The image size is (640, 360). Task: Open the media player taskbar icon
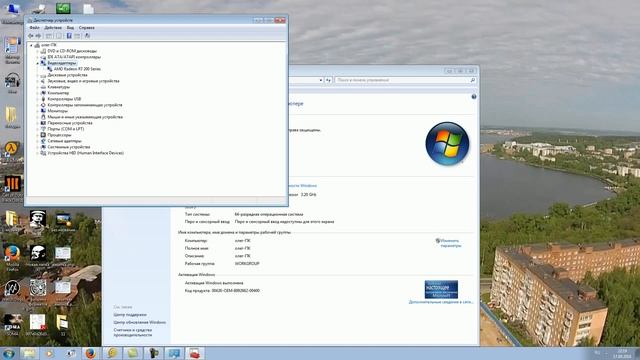coord(50,353)
